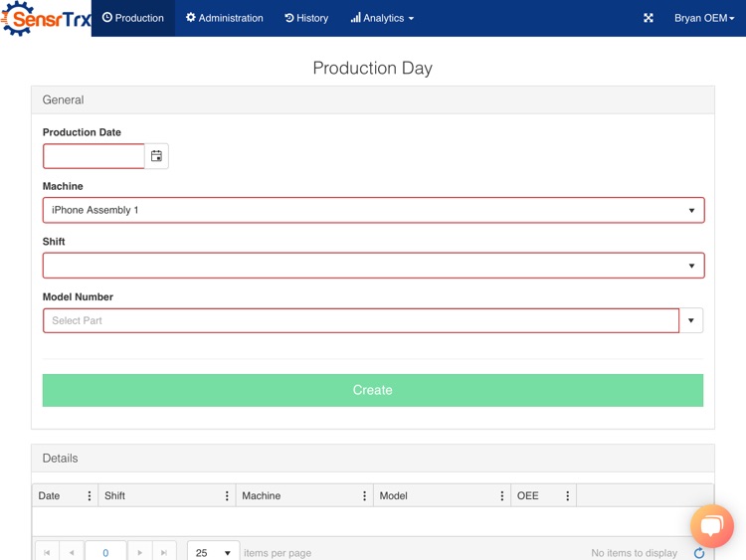
Task: Open Date column options menu
Action: pos(89,495)
